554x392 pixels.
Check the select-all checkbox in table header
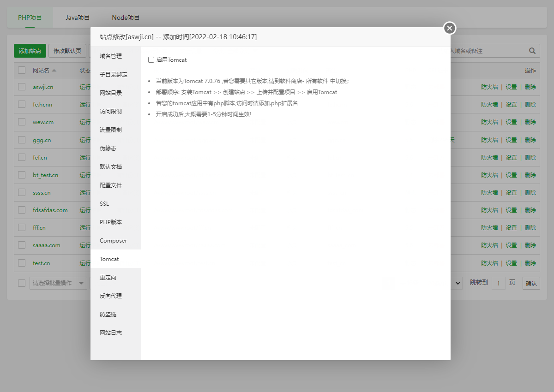(x=21, y=70)
